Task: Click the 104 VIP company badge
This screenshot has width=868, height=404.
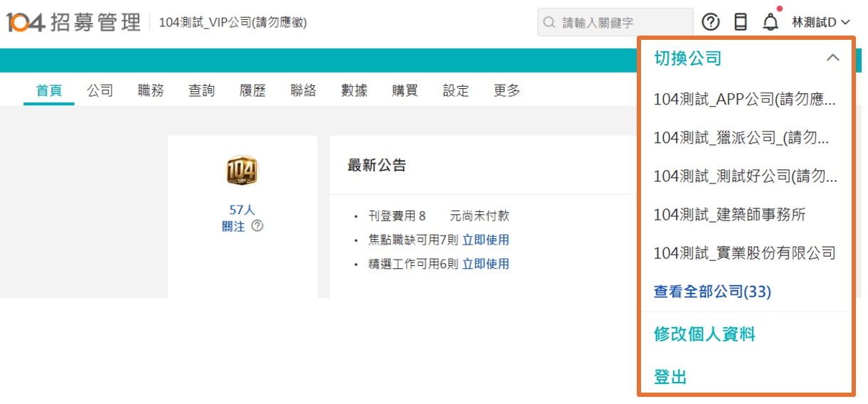Action: tap(242, 171)
